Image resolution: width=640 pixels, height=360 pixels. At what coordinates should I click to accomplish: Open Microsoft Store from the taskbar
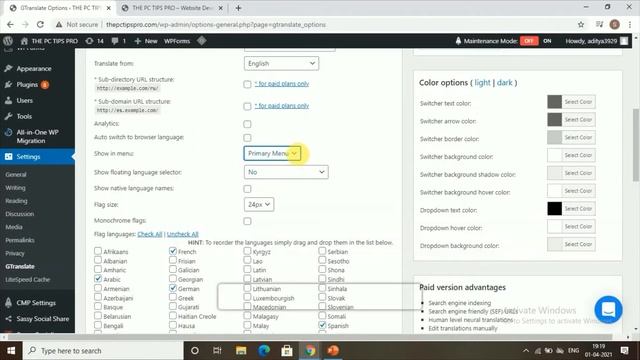287,351
